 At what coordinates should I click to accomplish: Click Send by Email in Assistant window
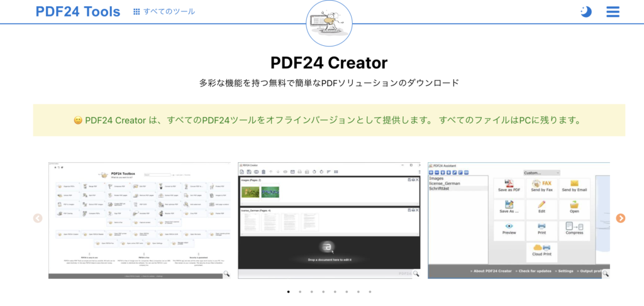pos(574,188)
